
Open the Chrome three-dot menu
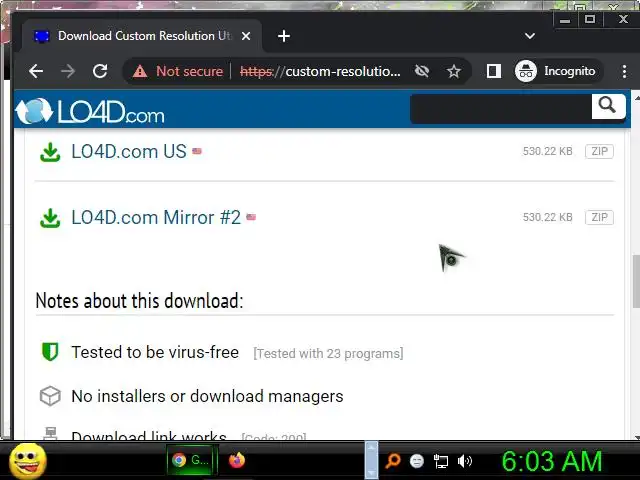tap(624, 71)
